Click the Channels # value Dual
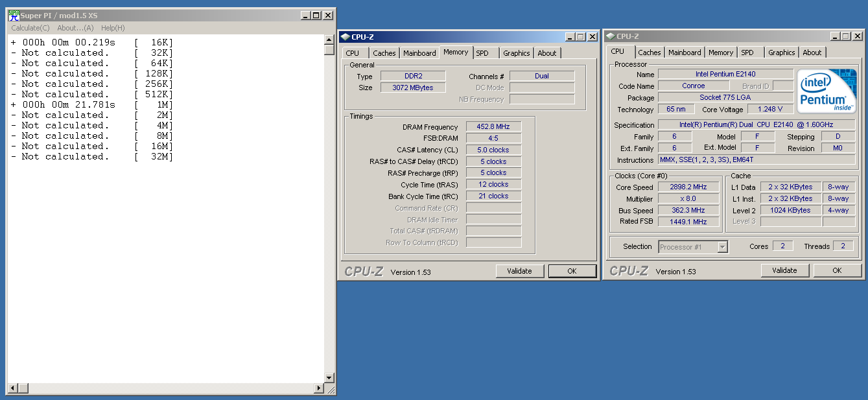This screenshot has height=400, width=868. click(542, 76)
